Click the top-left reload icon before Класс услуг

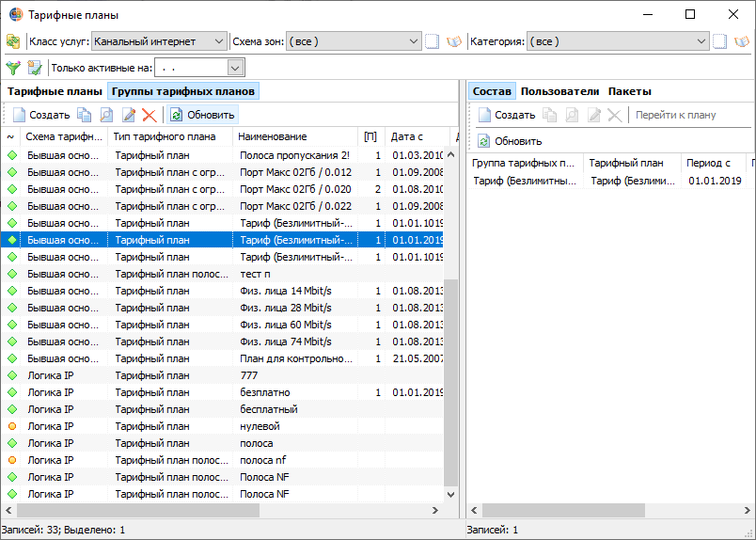(x=13, y=41)
